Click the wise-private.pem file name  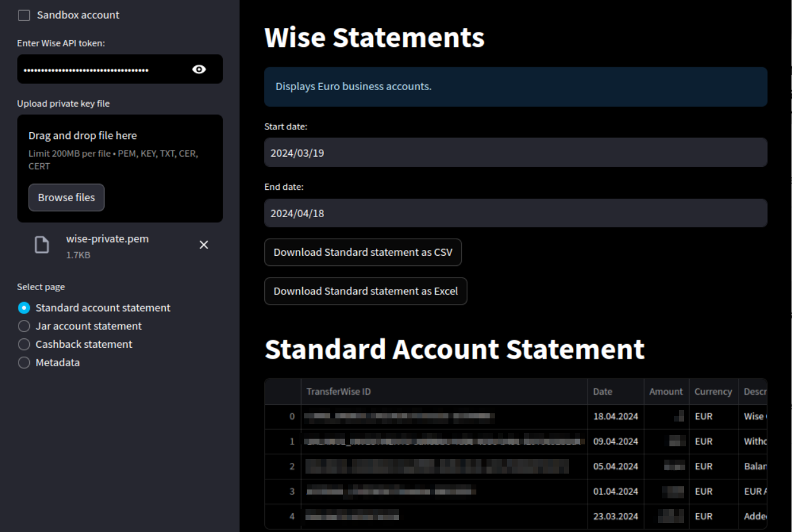tap(107, 239)
